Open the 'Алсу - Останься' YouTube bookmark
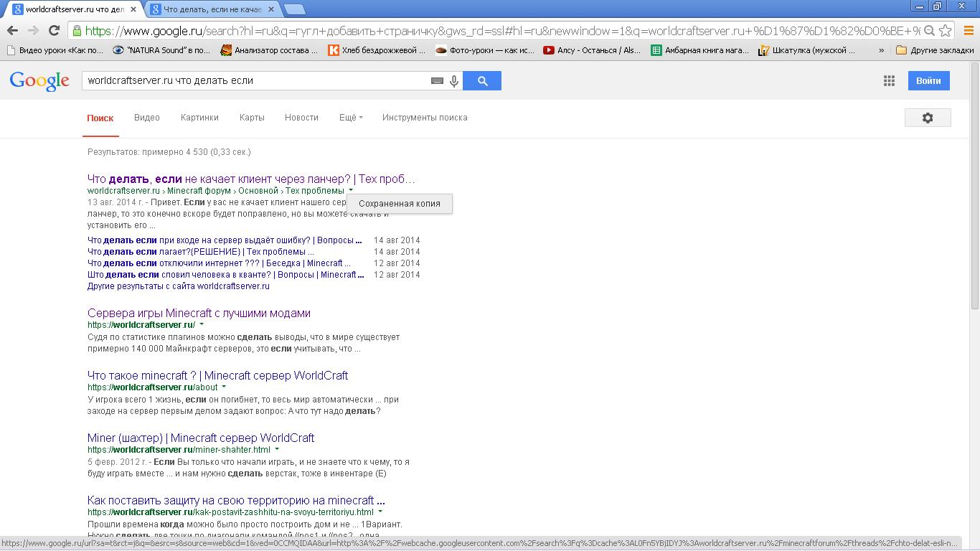 (593, 50)
